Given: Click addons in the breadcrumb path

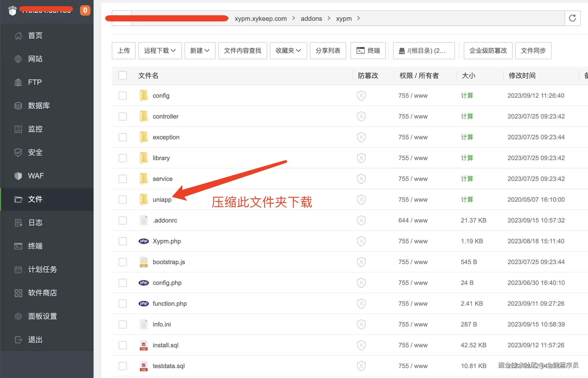Looking at the screenshot, I should coord(311,18).
